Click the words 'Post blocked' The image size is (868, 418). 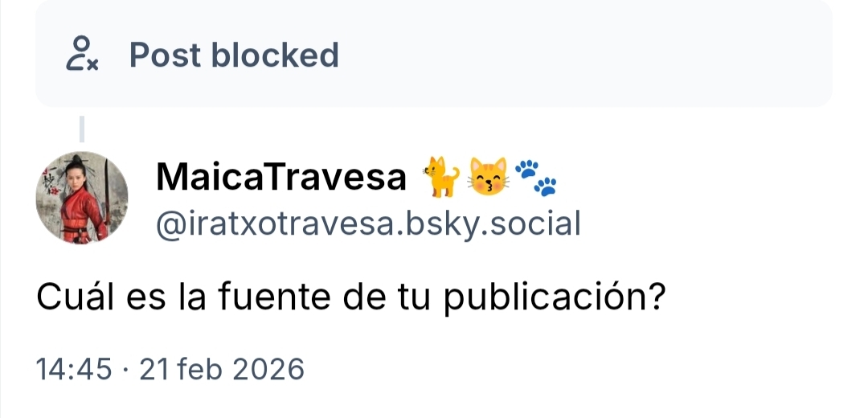tap(234, 54)
